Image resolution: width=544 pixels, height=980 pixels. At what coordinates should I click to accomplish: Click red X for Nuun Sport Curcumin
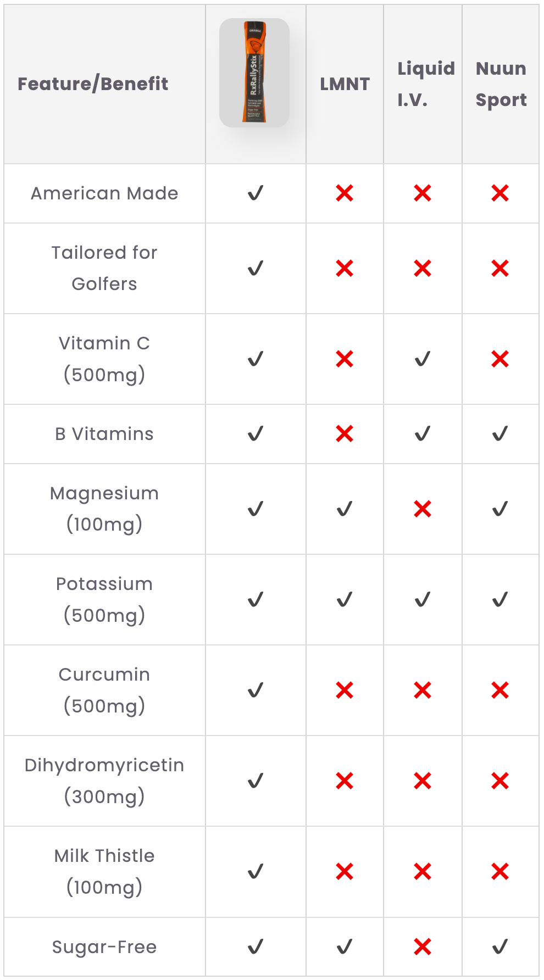(500, 690)
